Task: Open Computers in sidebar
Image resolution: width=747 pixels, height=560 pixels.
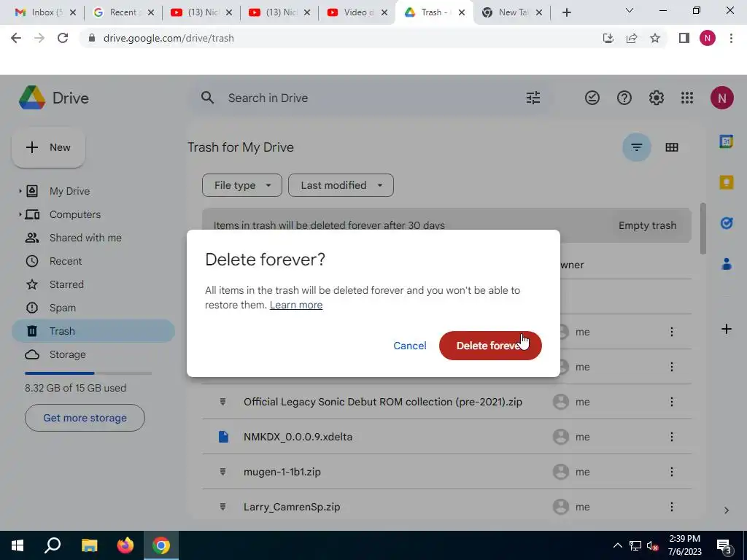Action: [75, 214]
